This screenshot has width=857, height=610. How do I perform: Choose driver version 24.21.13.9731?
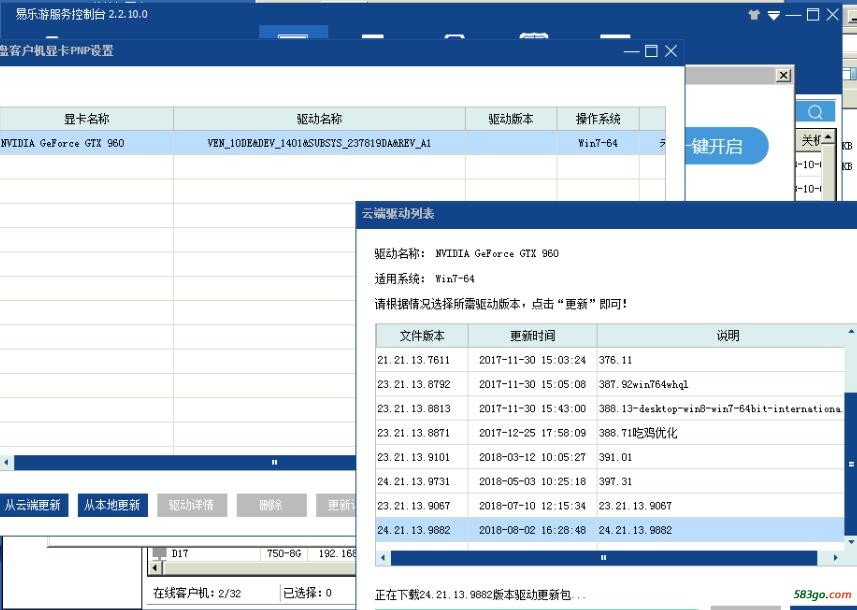click(421, 482)
